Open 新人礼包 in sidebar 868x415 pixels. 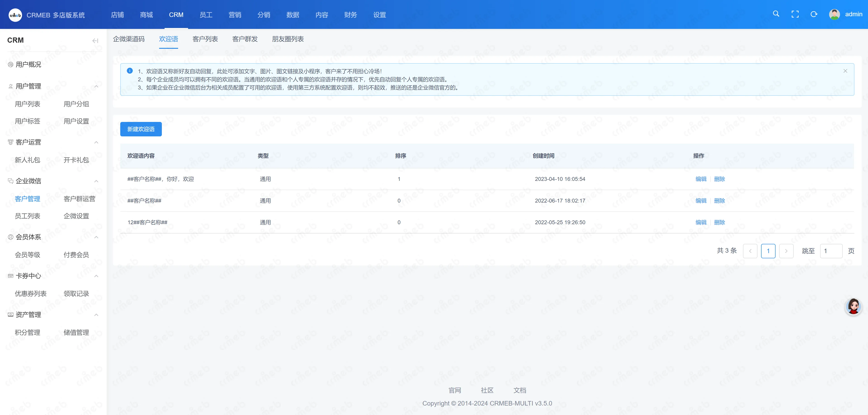click(x=28, y=160)
